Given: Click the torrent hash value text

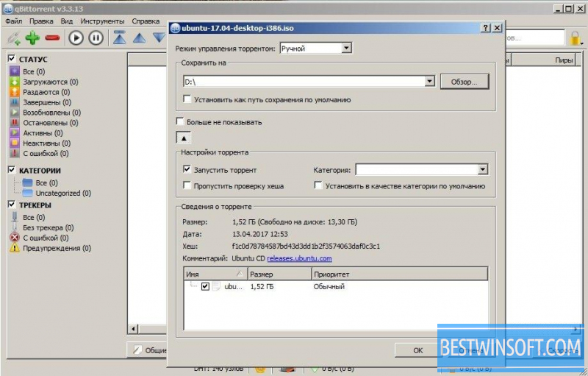Looking at the screenshot, I should click(x=306, y=246).
